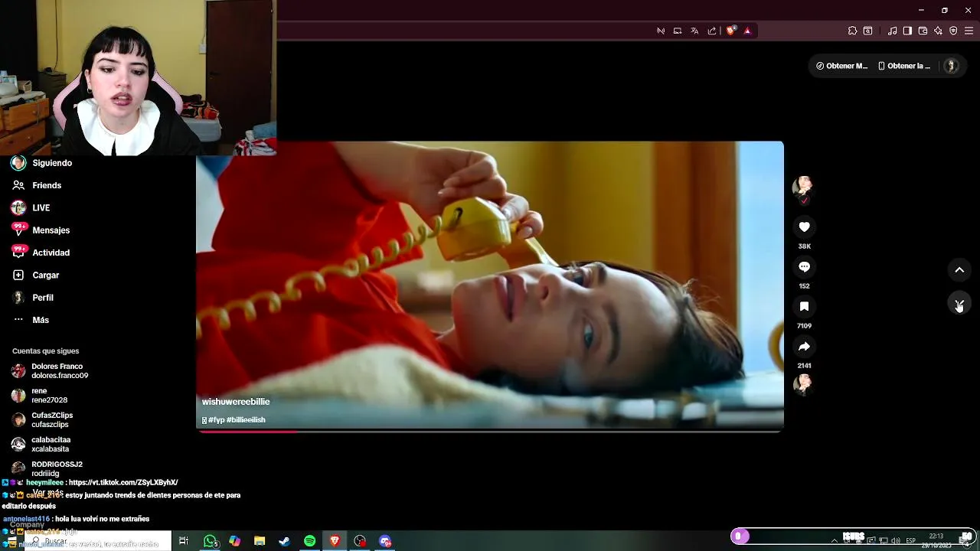Click the install app icon in address bar

[x=678, y=31]
